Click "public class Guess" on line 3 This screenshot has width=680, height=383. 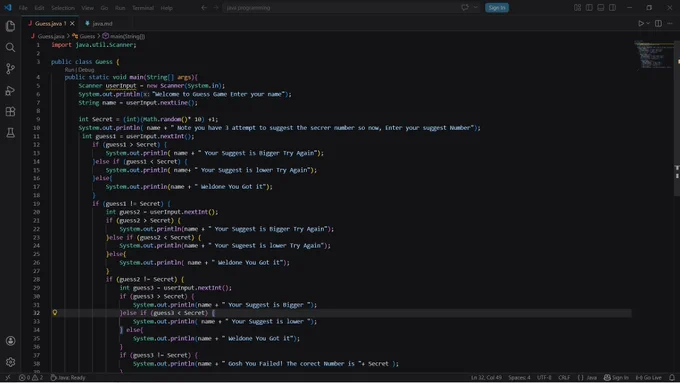[82, 62]
